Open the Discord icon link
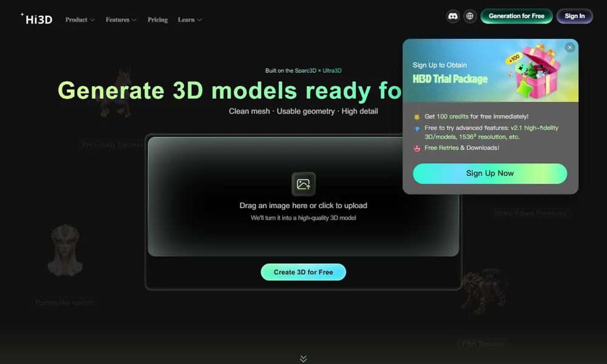607x364 pixels. [453, 16]
